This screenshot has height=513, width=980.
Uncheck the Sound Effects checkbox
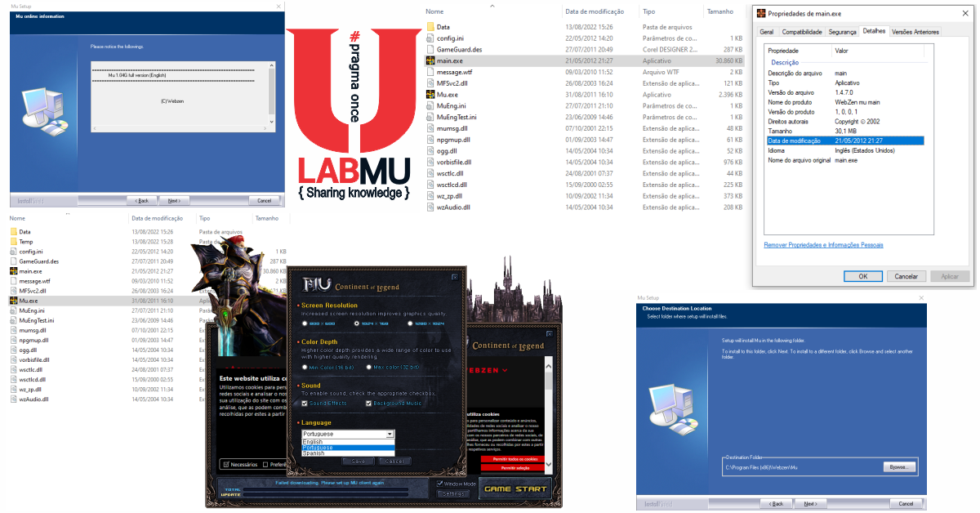coord(304,404)
